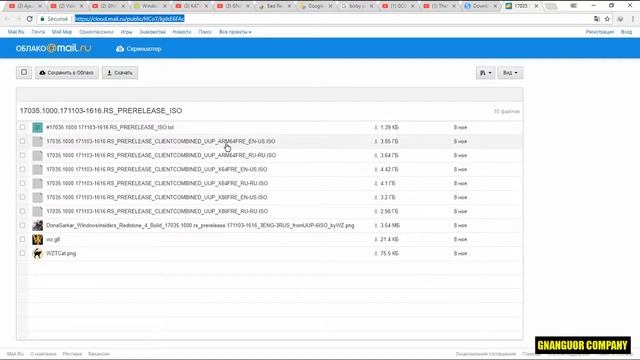Open the wz.gif thumbnail
This screenshot has width=640, height=360.
[x=38, y=239]
